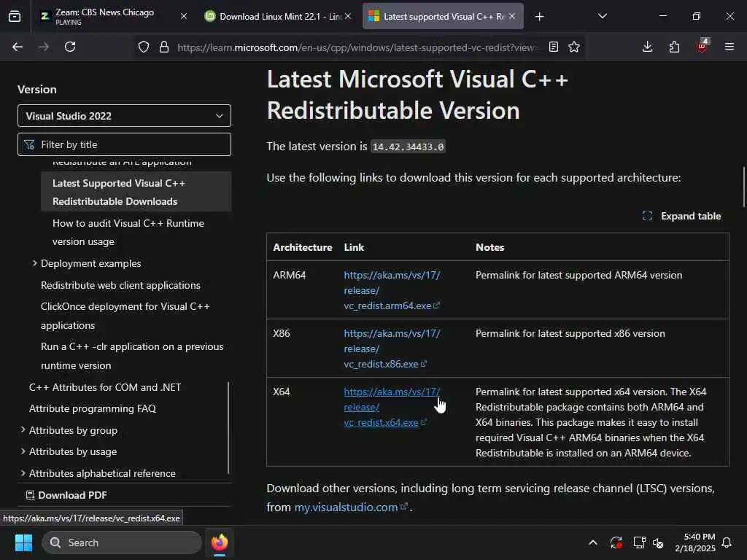Screen dimensions: 747x560
Task: Click the ARM64 architecture cell
Action: tap(289, 275)
